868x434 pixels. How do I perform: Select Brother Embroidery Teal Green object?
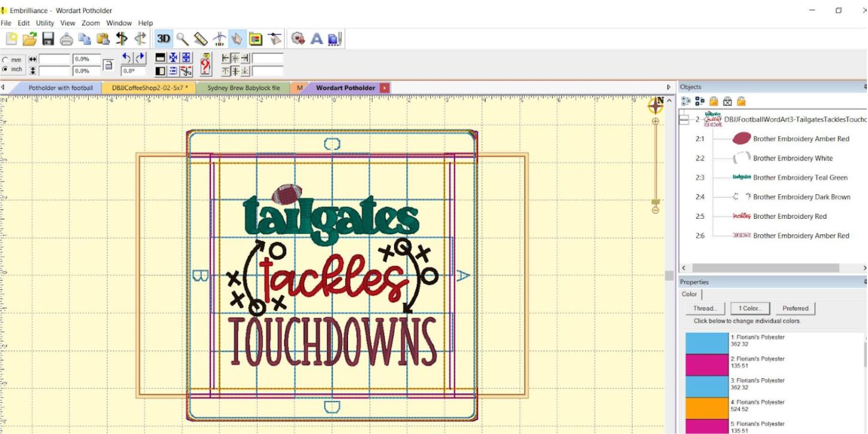tap(800, 177)
